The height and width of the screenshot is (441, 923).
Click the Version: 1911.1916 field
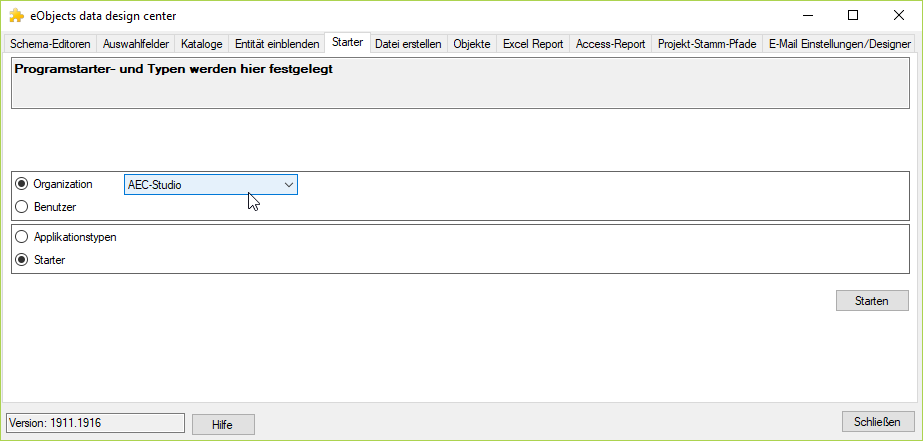(95, 423)
